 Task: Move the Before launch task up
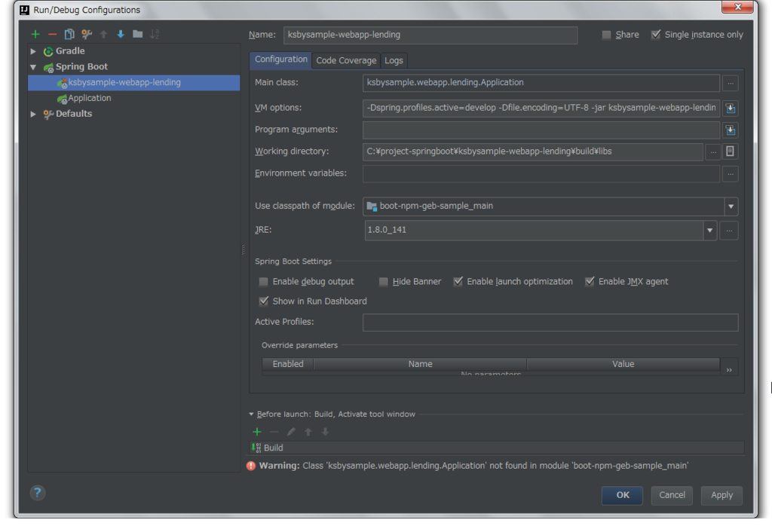(308, 432)
